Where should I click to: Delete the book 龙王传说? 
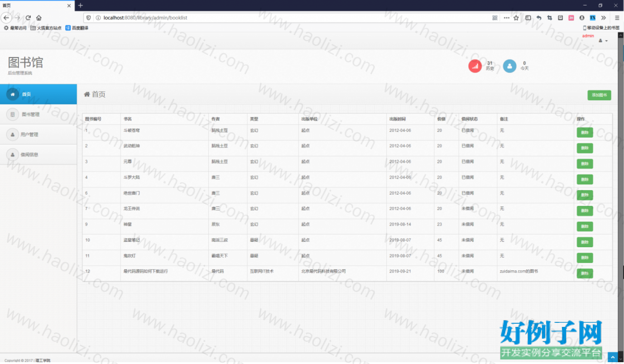585,211
